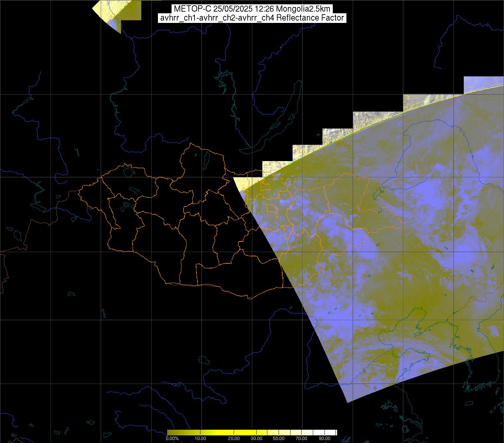Click the reflectance color scale bar
The height and width of the screenshot is (443, 504).
tap(252, 432)
